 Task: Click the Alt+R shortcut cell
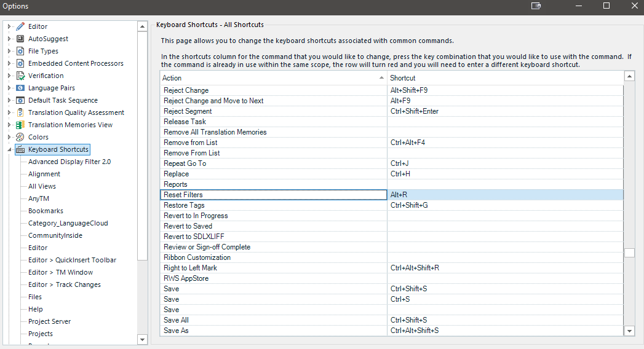click(x=505, y=195)
